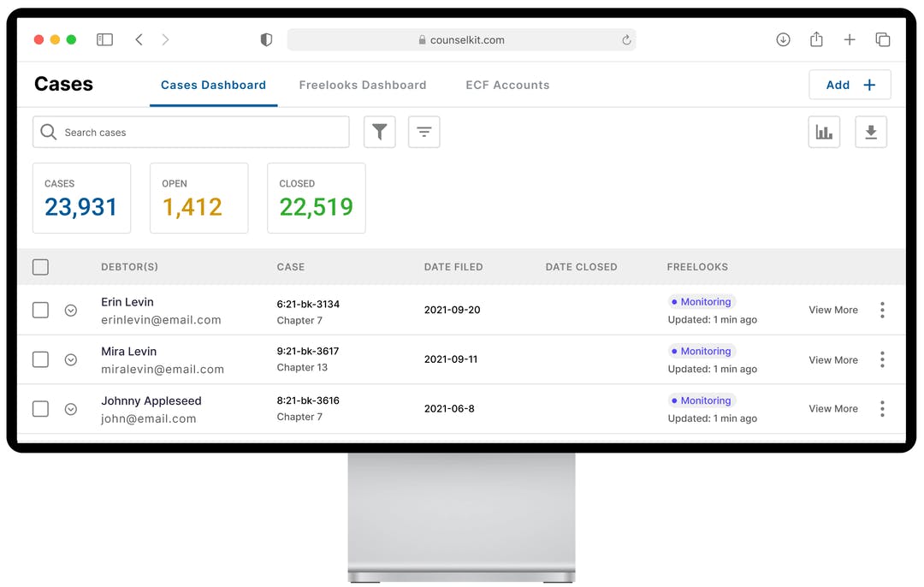This screenshot has width=924, height=587.
Task: Click case number 6:21-bk-3134
Action: [308, 304]
